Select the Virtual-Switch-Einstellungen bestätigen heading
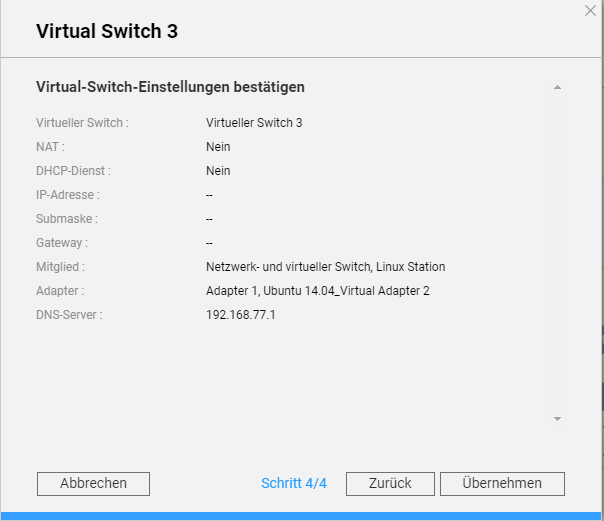 tap(170, 87)
